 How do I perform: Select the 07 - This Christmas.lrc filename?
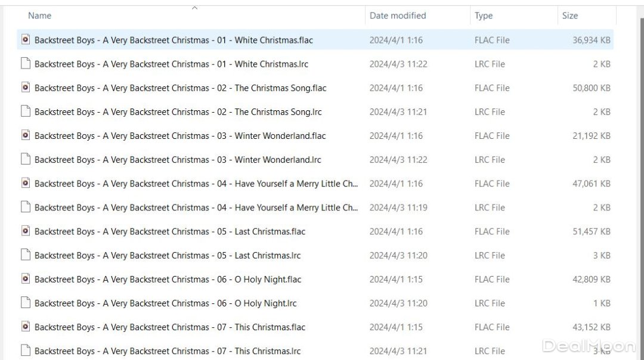pos(168,351)
